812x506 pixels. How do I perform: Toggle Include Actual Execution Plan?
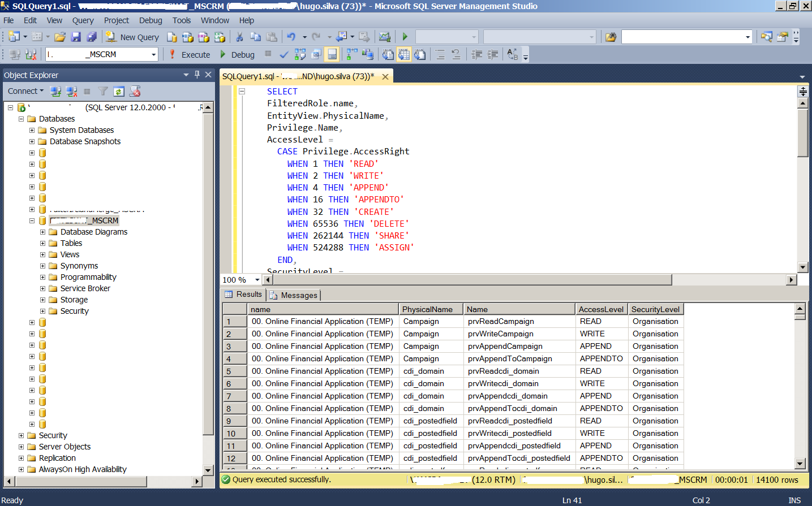(x=351, y=54)
